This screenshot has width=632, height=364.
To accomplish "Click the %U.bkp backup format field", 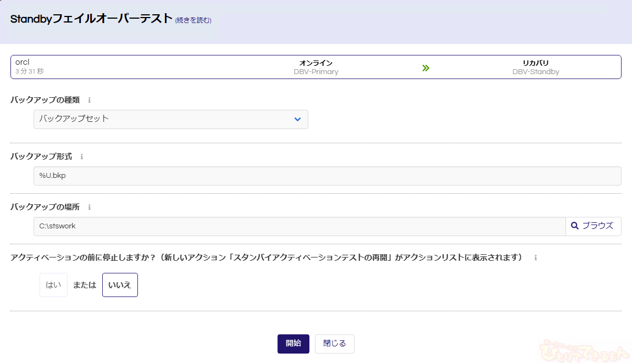I will pos(327,176).
